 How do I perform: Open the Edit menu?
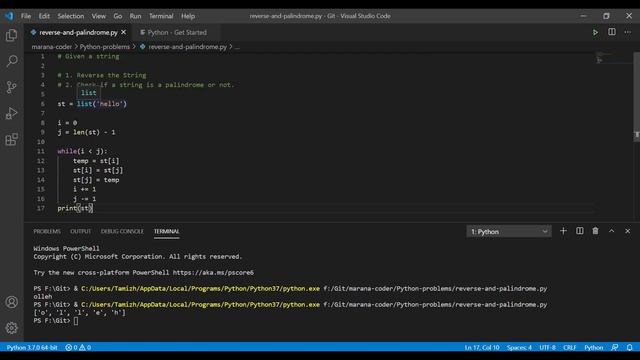pos(44,16)
